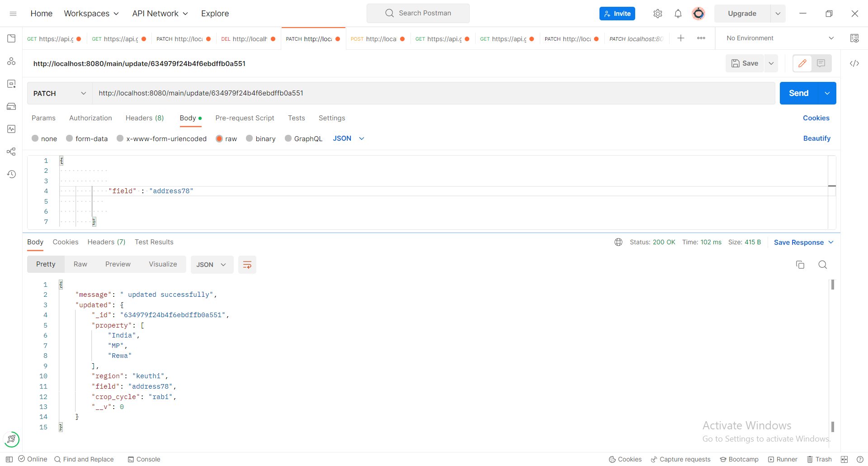This screenshot has width=868, height=466.
Task: Send the PATCH request
Action: tap(798, 93)
